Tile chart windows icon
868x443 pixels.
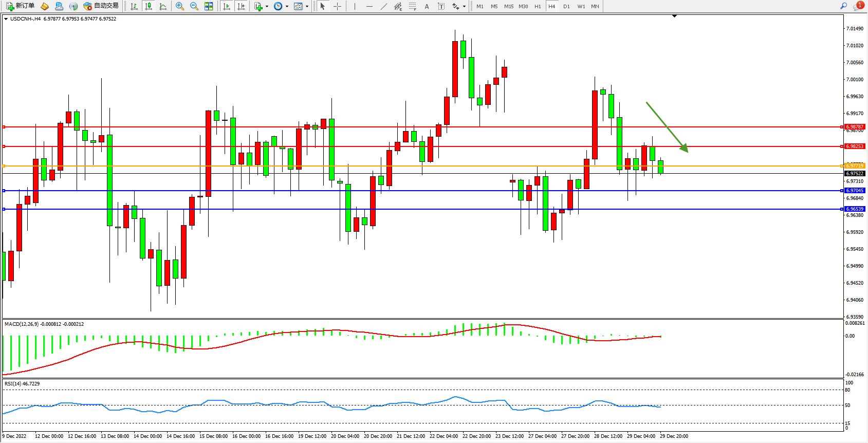point(209,6)
